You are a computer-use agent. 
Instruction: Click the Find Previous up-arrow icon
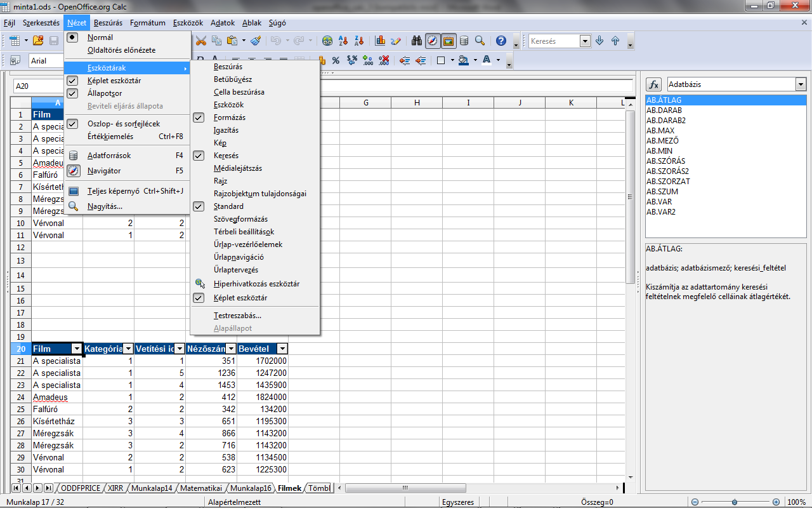(615, 41)
